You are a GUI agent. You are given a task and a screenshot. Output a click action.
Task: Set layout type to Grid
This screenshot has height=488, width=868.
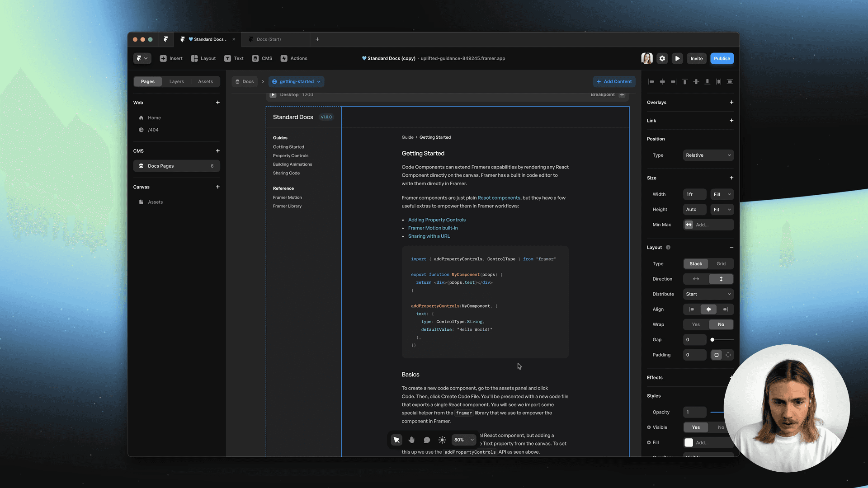point(721,264)
